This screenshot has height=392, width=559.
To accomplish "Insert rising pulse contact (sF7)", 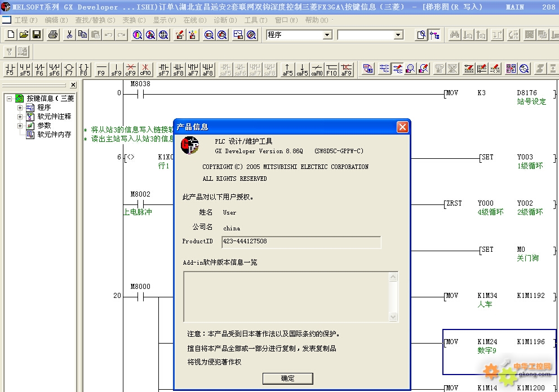I will 163,69.
